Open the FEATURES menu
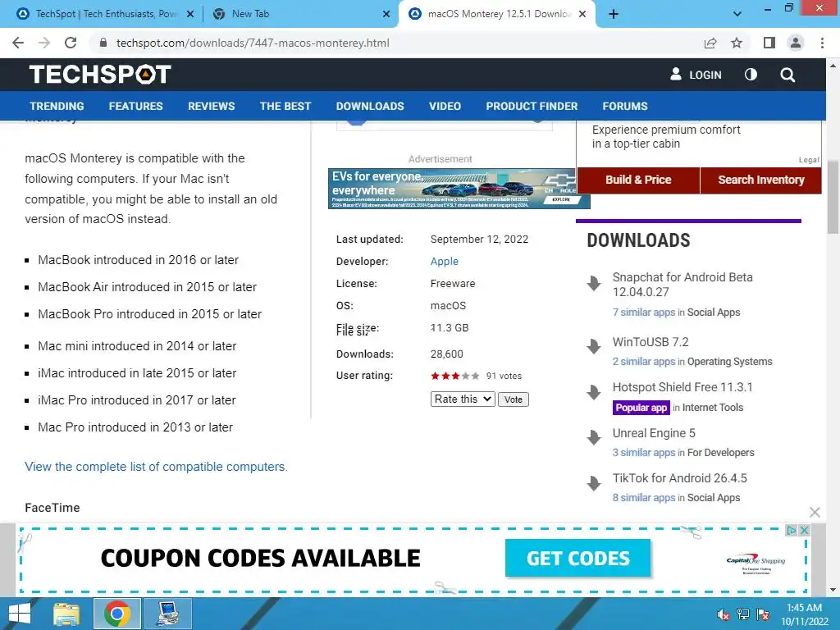 pyautogui.click(x=135, y=106)
